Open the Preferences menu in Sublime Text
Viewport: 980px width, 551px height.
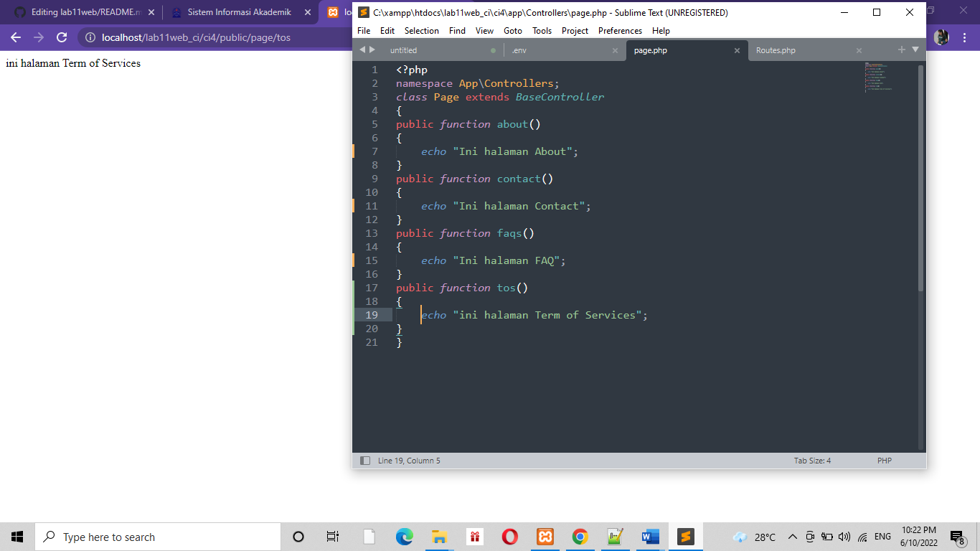point(619,30)
